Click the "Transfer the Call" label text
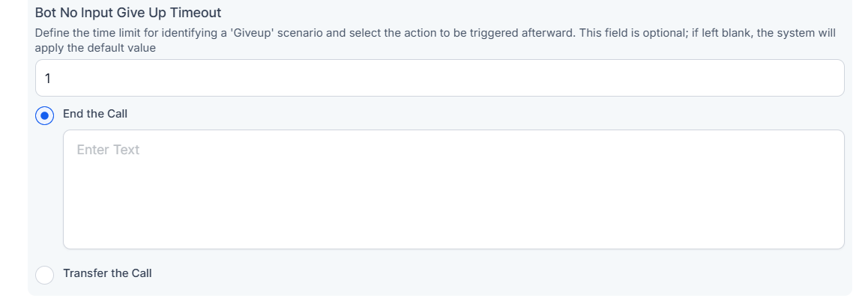868x307 pixels. click(107, 273)
